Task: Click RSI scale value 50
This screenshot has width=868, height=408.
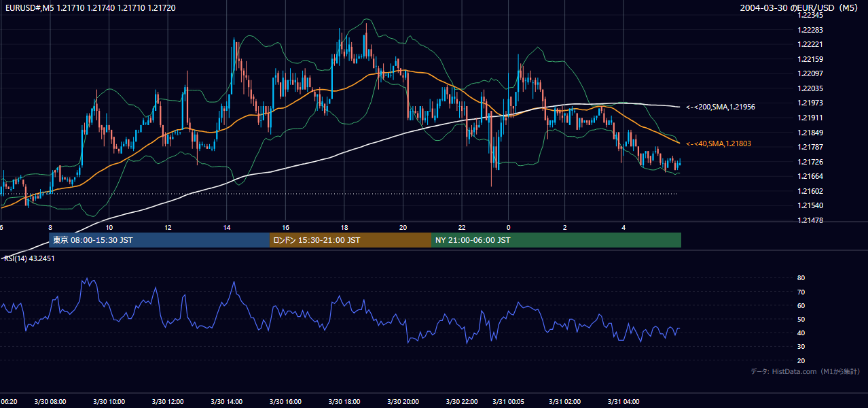Action: pyautogui.click(x=801, y=319)
